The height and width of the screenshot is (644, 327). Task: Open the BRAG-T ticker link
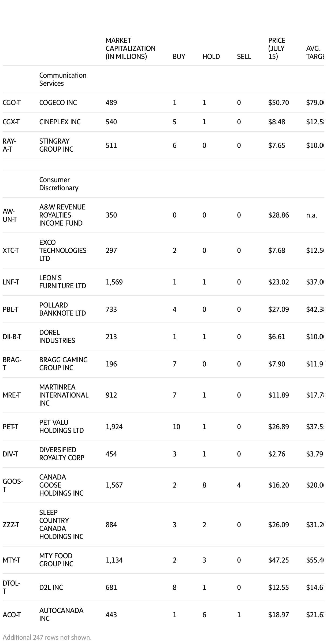(12, 364)
